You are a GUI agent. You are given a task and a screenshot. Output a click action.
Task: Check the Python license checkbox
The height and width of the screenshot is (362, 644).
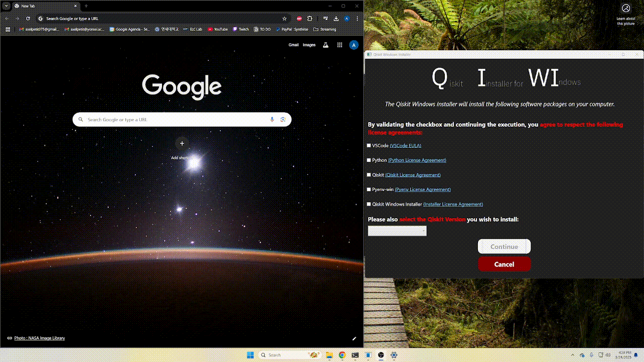pos(369,160)
